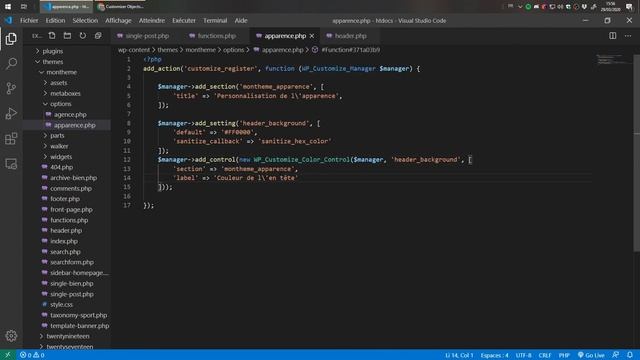Expand the widgets folder
This screenshot has height=360, width=640.
point(61,157)
